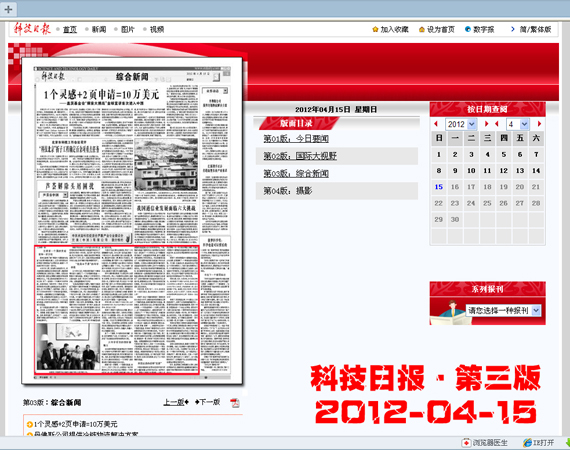Open 第01版：今日要闻 link
Viewport: 570px width, 455px height.
pos(296,139)
